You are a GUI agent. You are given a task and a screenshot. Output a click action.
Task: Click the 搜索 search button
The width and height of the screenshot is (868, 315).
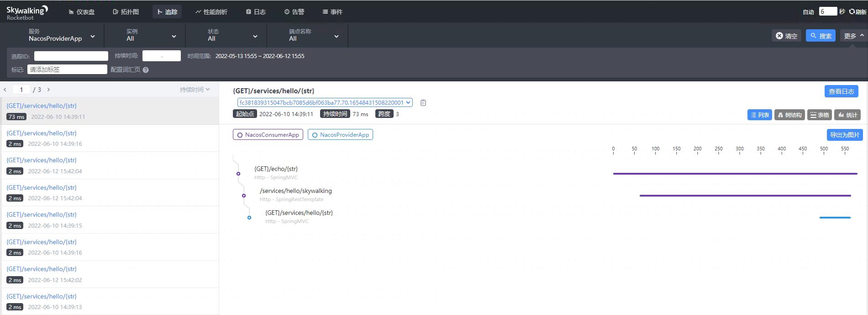point(821,36)
